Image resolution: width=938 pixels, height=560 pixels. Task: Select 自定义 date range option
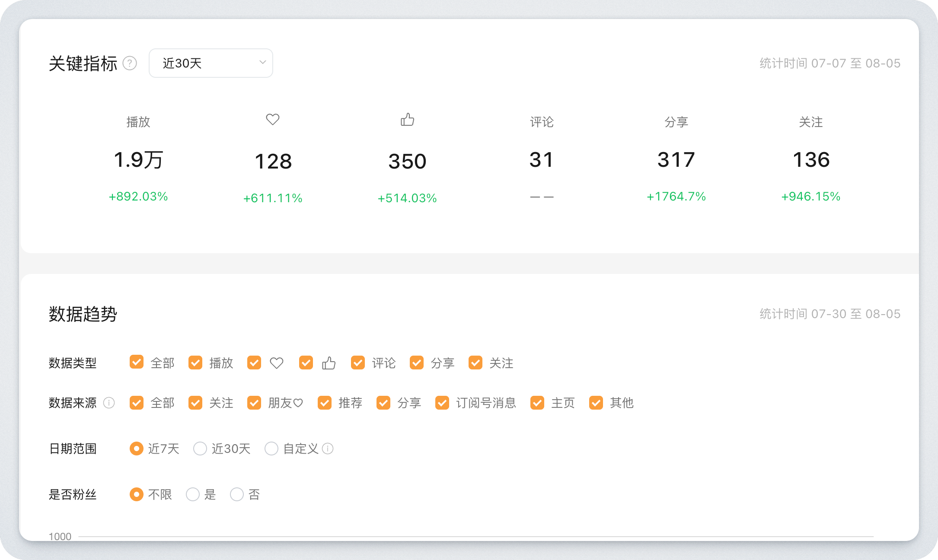tap(271, 449)
